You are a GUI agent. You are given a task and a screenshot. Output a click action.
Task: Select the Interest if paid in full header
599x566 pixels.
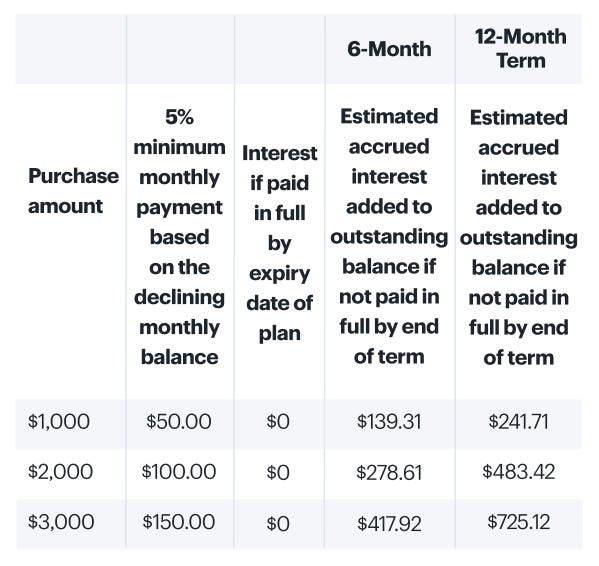click(279, 243)
